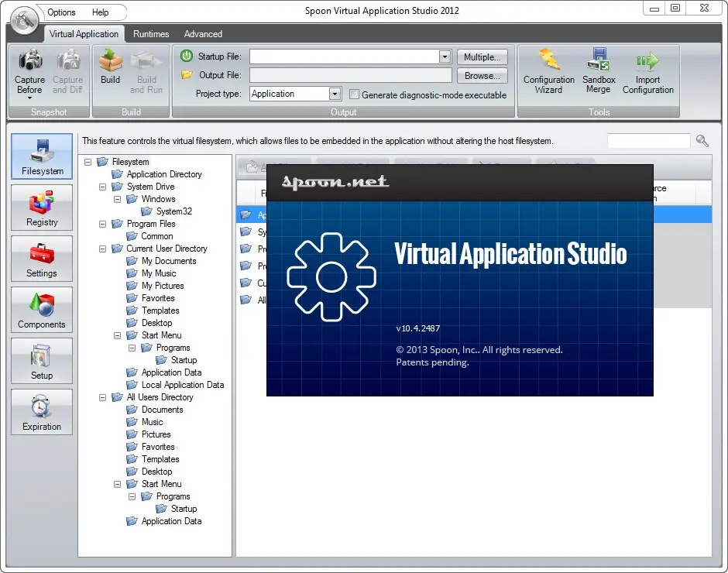
Task: Click the search magnifier icon
Action: [x=702, y=141]
